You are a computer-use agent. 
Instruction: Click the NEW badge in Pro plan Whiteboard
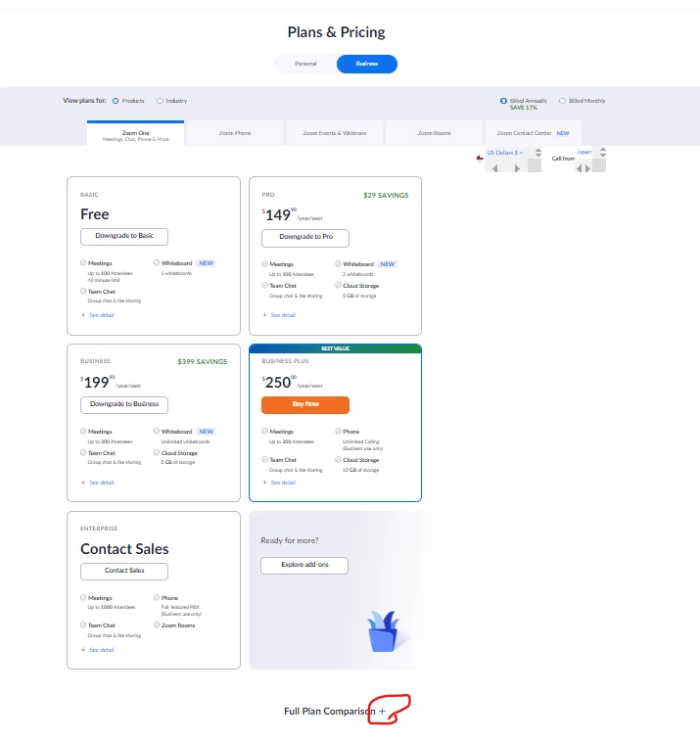point(388,264)
